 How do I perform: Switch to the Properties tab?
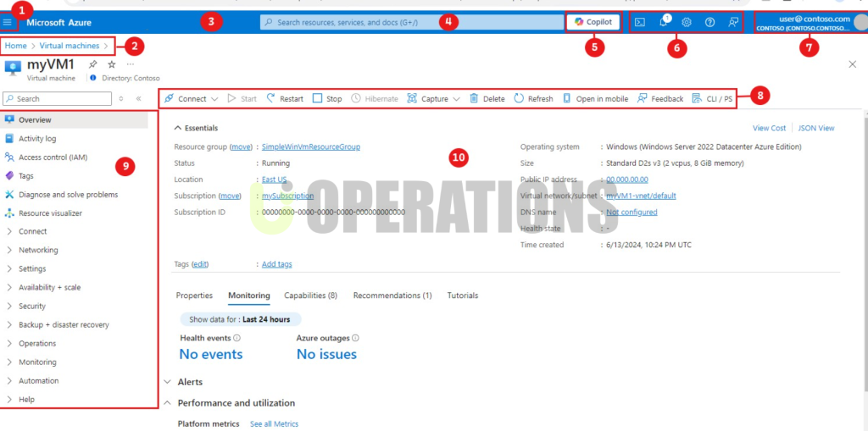(194, 296)
